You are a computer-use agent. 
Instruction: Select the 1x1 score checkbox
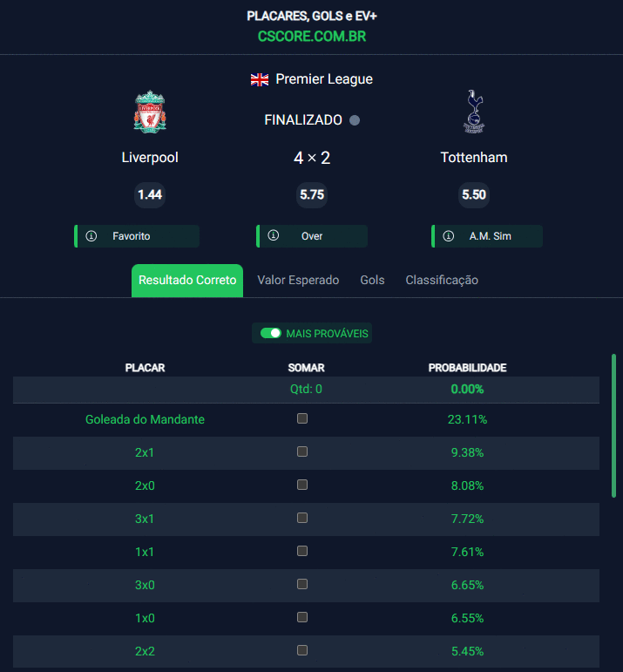click(x=302, y=551)
